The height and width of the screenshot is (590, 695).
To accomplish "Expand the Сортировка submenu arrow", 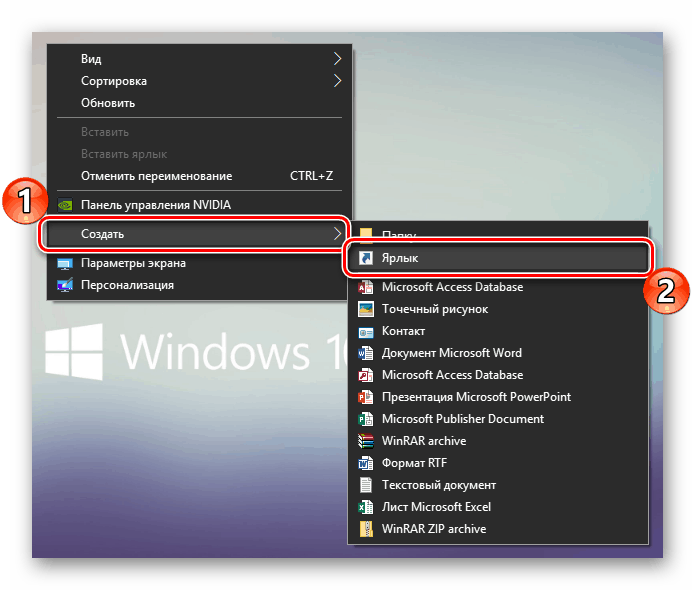I will click(x=337, y=81).
